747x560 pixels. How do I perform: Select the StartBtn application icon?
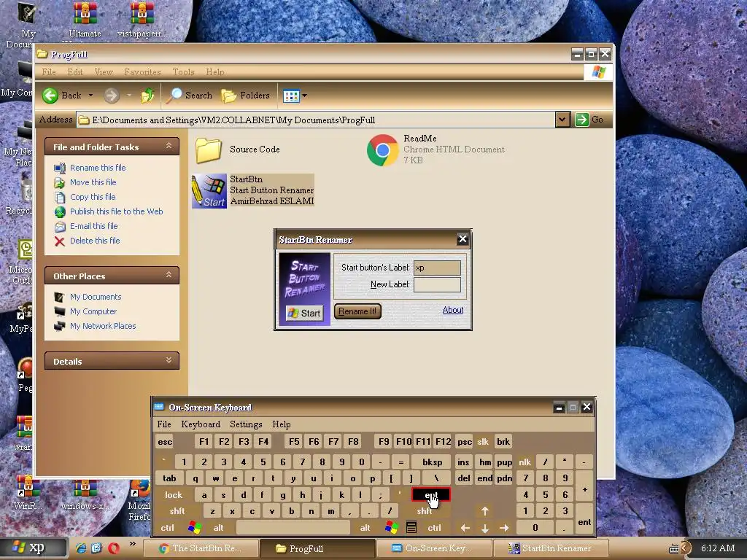209,191
